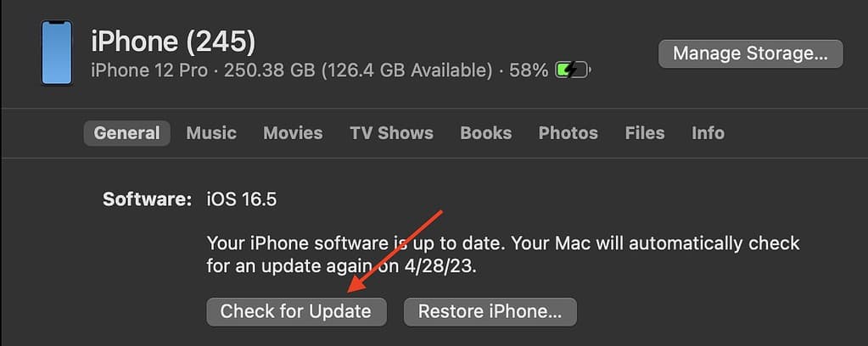Switch to the Music tab
This screenshot has width=868, height=346.
tap(211, 133)
